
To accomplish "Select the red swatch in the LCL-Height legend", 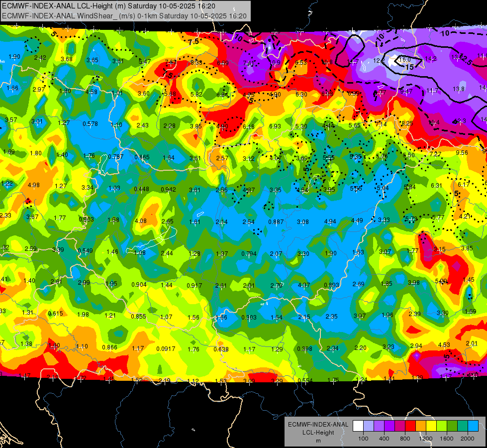I will point(410,426).
